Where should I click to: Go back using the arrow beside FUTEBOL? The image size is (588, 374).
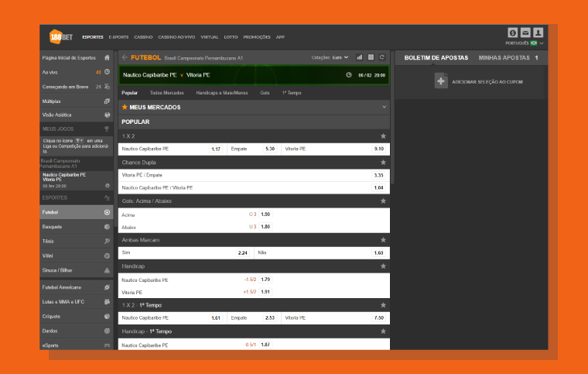click(x=125, y=57)
